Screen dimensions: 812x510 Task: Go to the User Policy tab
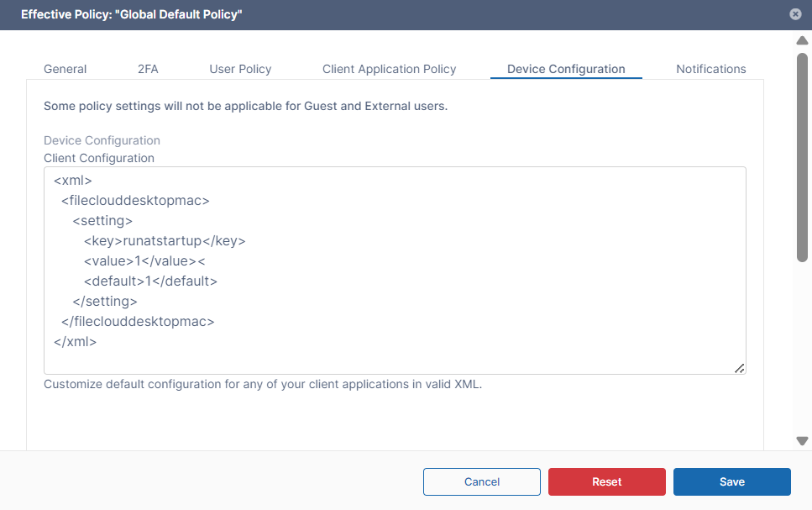[x=240, y=69]
